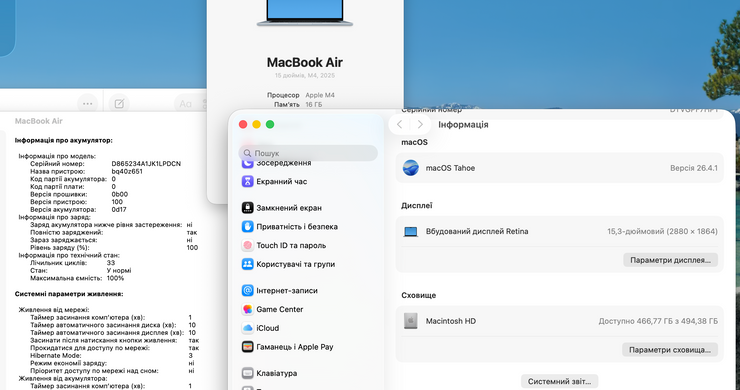The image size is (740, 390).
Task: Click Процесор Apple M4 text
Action: pyautogui.click(x=301, y=95)
